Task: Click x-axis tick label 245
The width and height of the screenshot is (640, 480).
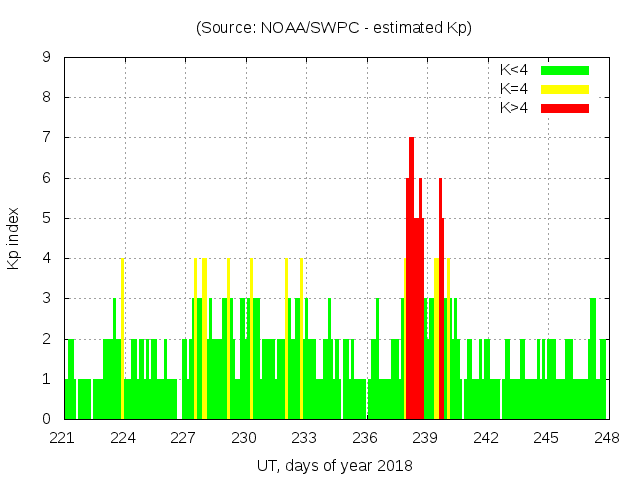Action: [x=546, y=437]
